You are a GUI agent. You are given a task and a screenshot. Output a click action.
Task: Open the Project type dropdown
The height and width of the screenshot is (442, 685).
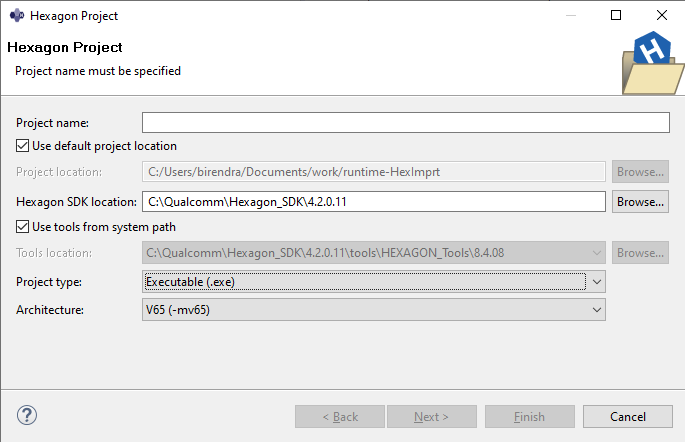pos(374,282)
